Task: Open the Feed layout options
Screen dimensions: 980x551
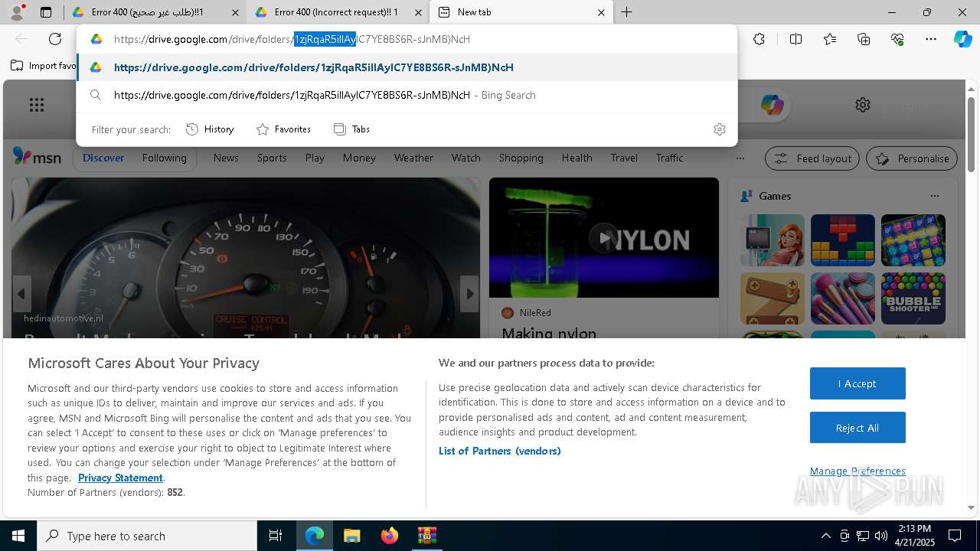Action: click(x=812, y=158)
